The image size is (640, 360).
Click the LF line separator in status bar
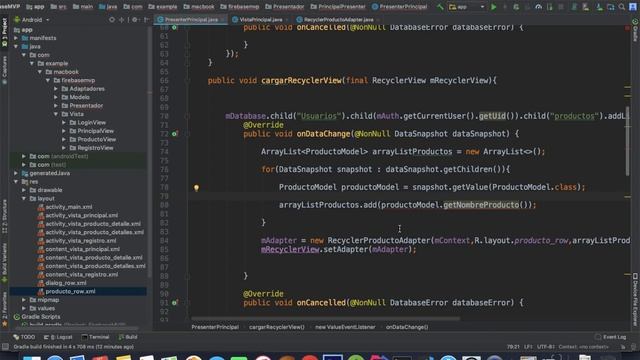[x=528, y=347]
